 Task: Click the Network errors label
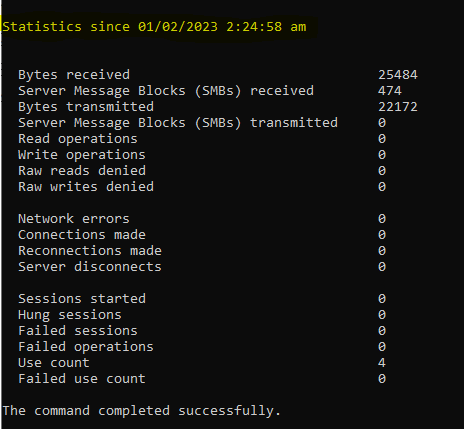coord(74,219)
